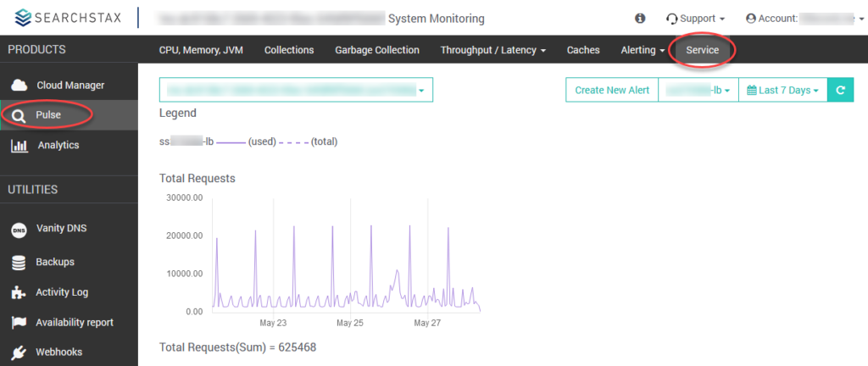This screenshot has height=366, width=868.
Task: Click the Create New Alert button
Action: 612,90
